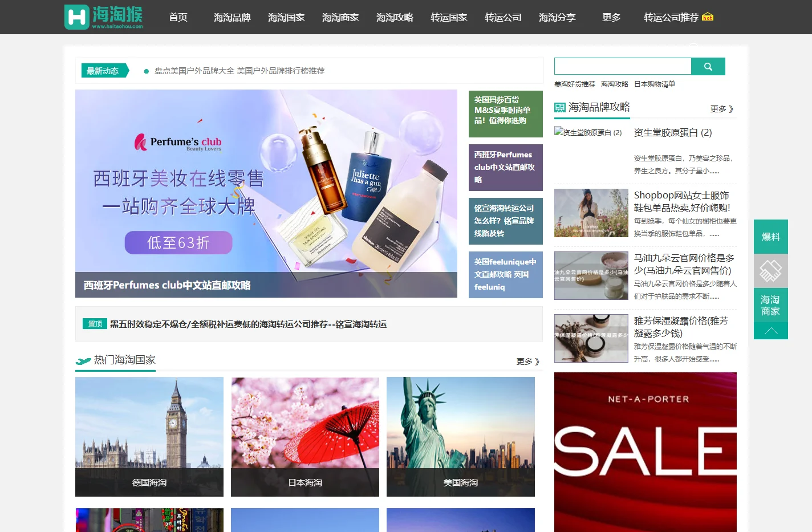Click the 海淘攻略 search suggestion link
The width and height of the screenshot is (812, 532).
tap(615, 84)
